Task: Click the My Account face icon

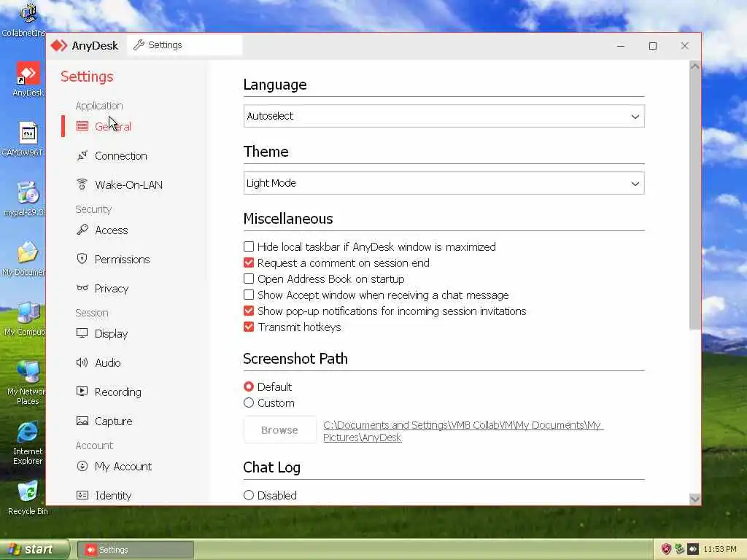Action: click(x=82, y=466)
